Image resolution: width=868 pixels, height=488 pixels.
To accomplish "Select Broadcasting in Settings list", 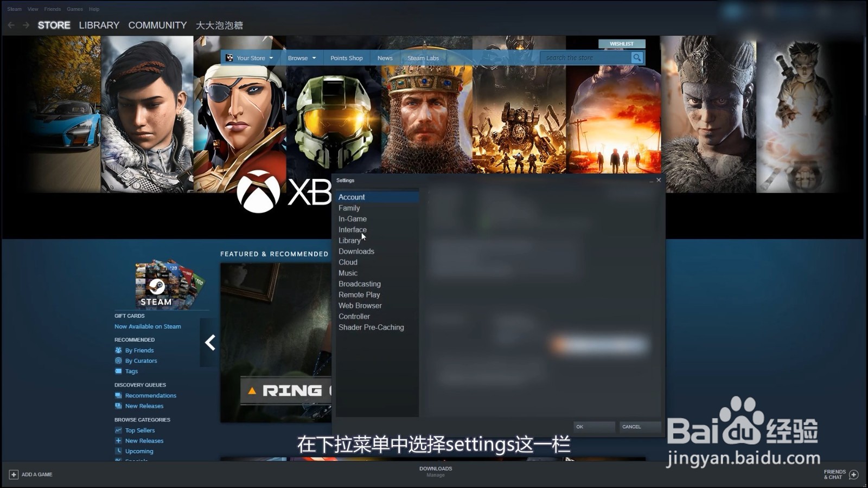I will (377, 284).
